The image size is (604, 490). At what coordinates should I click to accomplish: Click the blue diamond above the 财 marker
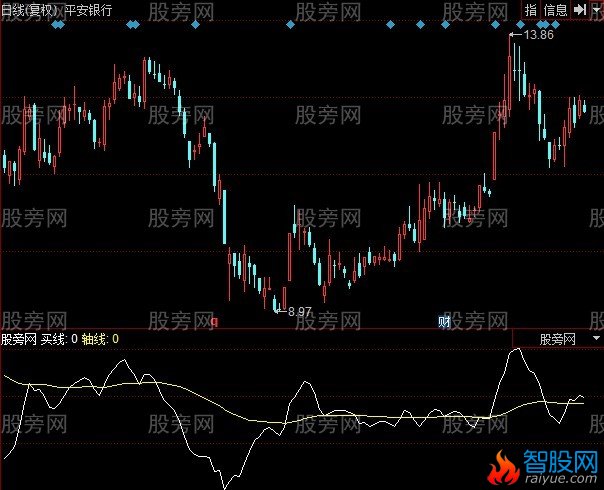click(445, 25)
